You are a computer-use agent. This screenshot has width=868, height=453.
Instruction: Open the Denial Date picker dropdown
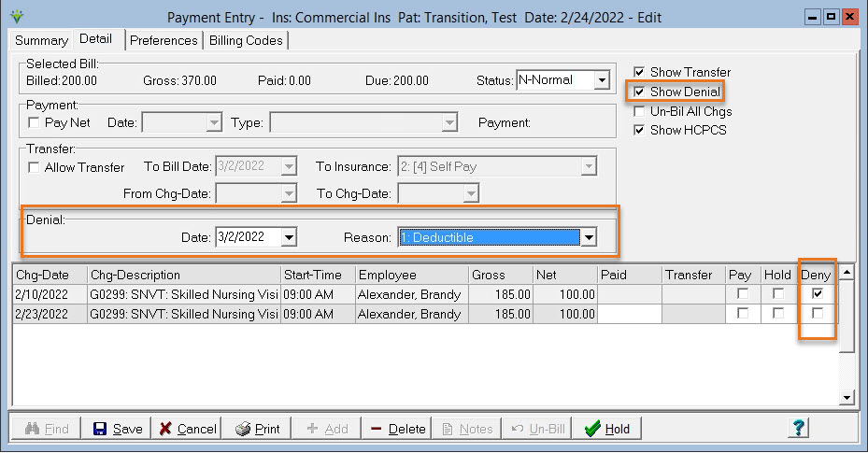pos(289,238)
